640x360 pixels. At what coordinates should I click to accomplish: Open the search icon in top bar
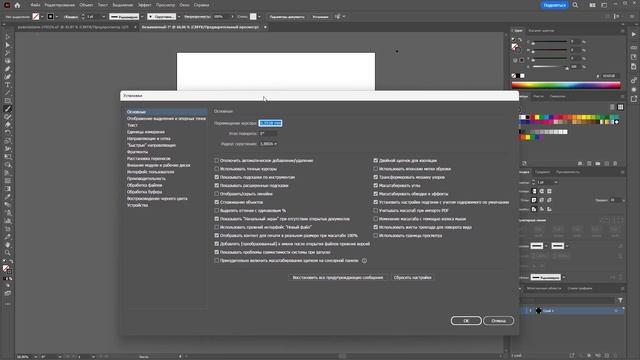pyautogui.click(x=575, y=5)
